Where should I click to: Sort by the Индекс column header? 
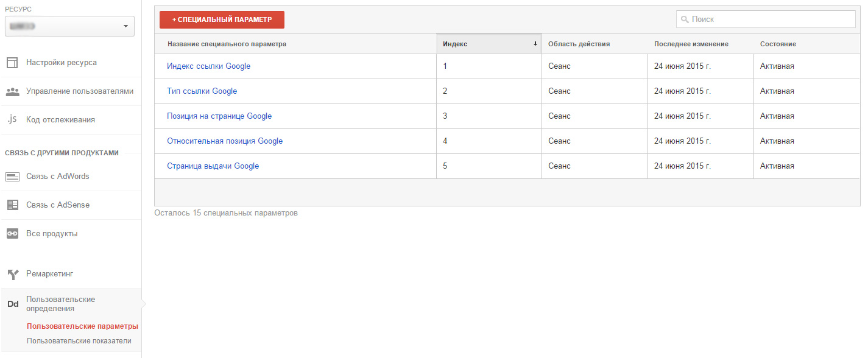click(x=489, y=44)
